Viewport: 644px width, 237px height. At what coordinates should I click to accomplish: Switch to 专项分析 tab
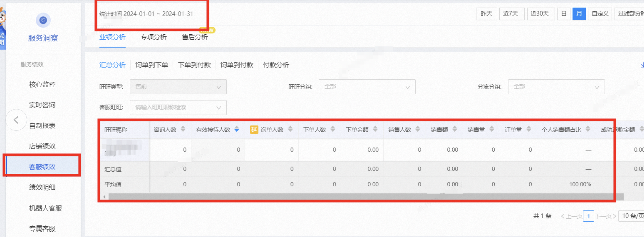pos(153,37)
